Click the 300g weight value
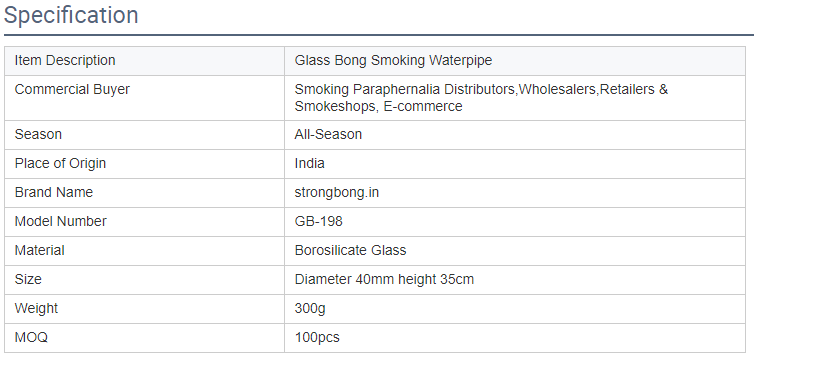 pos(310,309)
